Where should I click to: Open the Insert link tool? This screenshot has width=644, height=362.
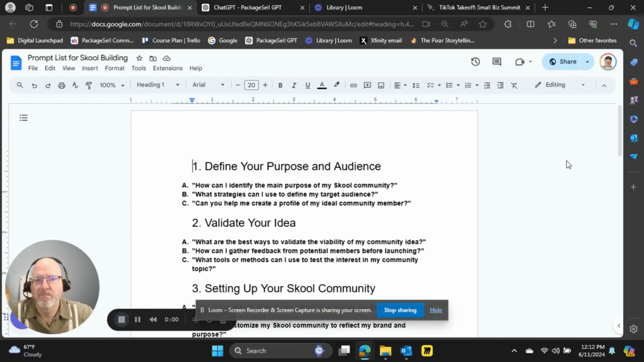pos(352,84)
